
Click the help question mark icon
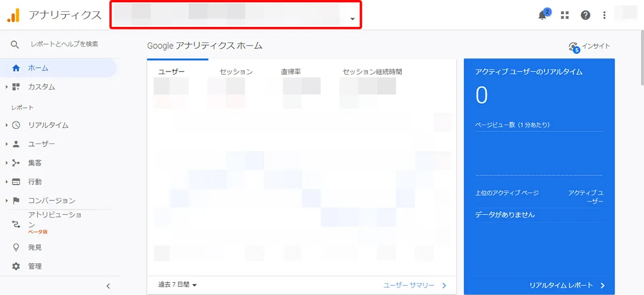(x=586, y=15)
